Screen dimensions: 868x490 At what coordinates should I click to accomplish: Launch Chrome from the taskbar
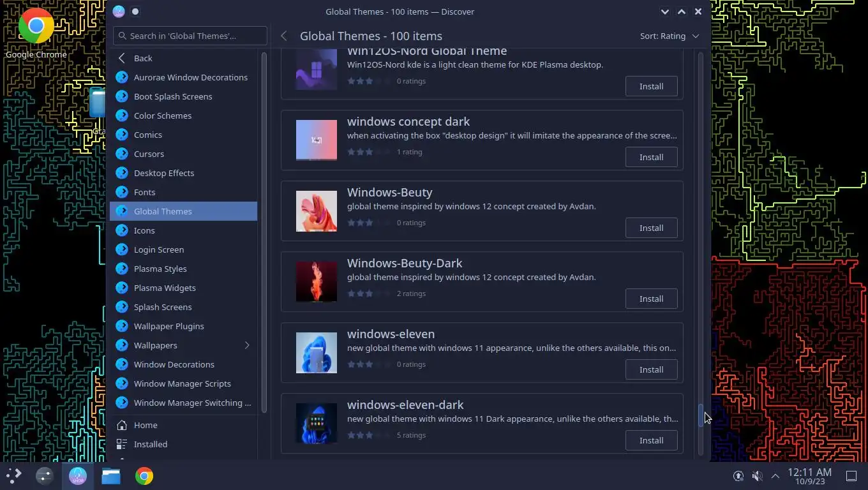click(144, 476)
